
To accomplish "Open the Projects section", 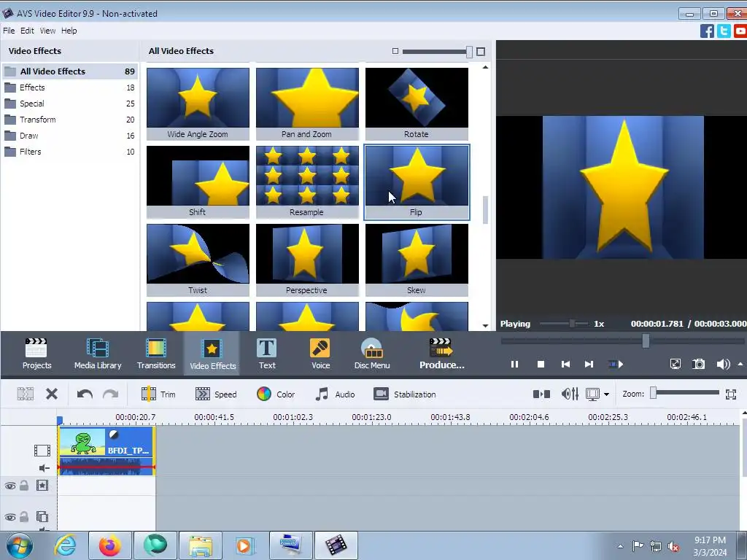I will 36,354.
